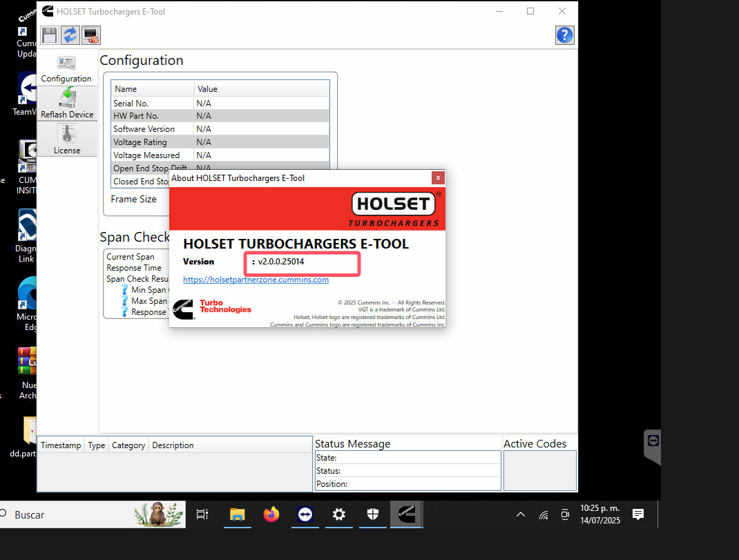
Task: Open the holsetpartnerzone.cummins.com link
Action: pos(256,280)
